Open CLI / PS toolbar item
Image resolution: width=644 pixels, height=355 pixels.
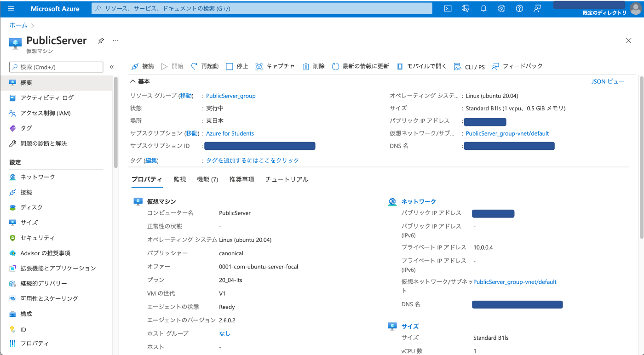[x=469, y=67]
